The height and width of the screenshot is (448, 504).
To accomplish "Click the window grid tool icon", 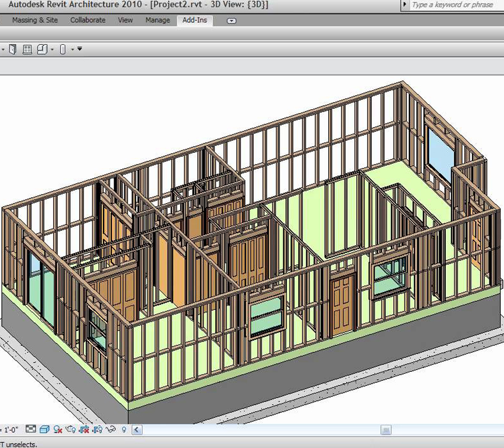I will (27, 49).
